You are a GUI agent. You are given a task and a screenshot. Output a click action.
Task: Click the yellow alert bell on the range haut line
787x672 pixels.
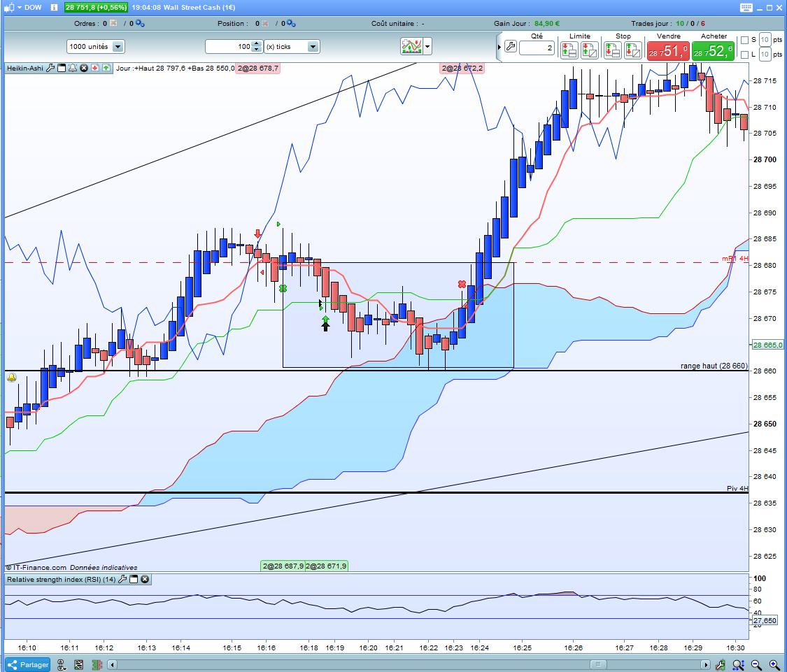[12, 378]
